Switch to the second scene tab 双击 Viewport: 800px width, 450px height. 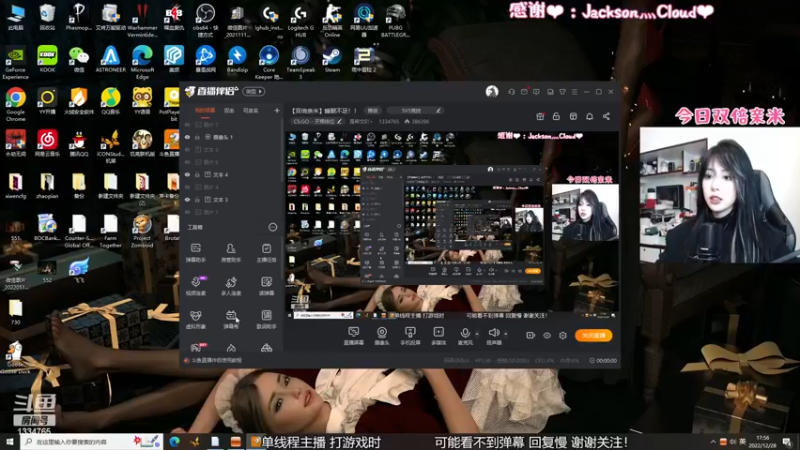(229, 110)
